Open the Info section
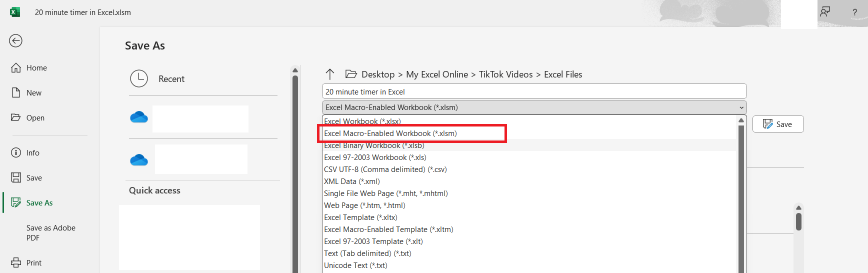 [25, 153]
